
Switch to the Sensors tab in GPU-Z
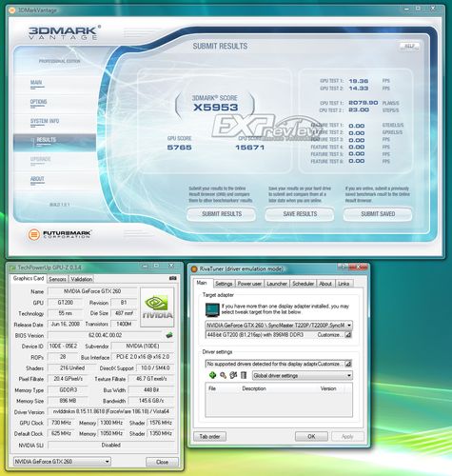(x=57, y=279)
